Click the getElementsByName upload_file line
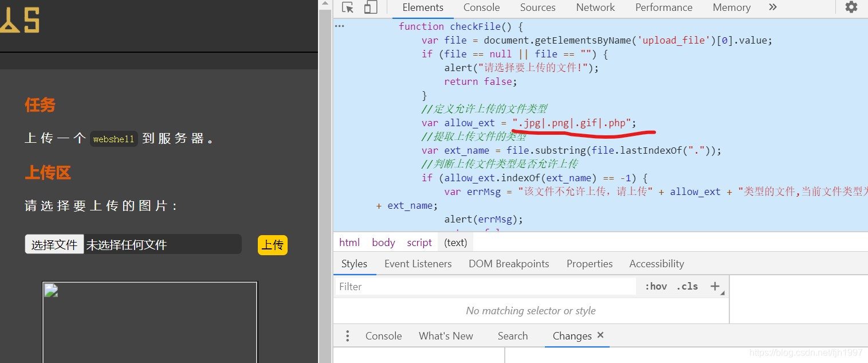The image size is (868, 363). tap(597, 40)
